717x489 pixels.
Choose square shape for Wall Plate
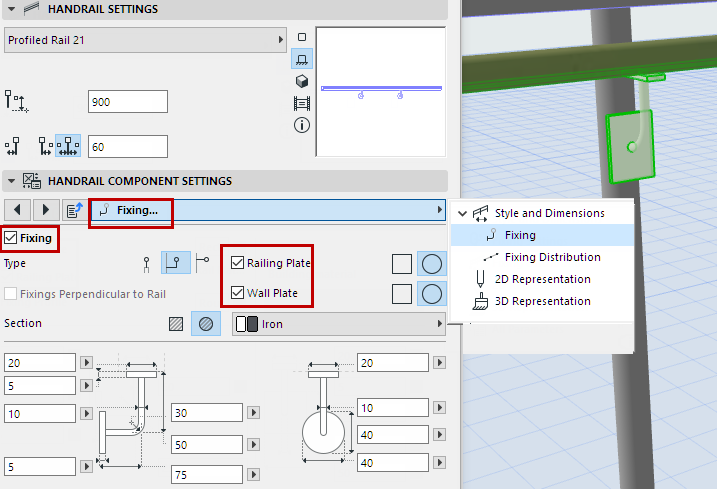tap(402, 294)
